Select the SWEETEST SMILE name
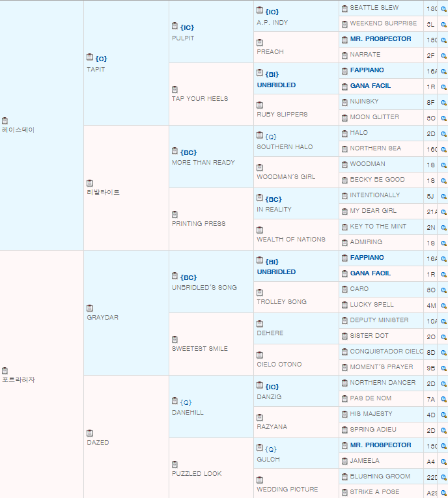This screenshot has width=448, height=498. tap(199, 349)
